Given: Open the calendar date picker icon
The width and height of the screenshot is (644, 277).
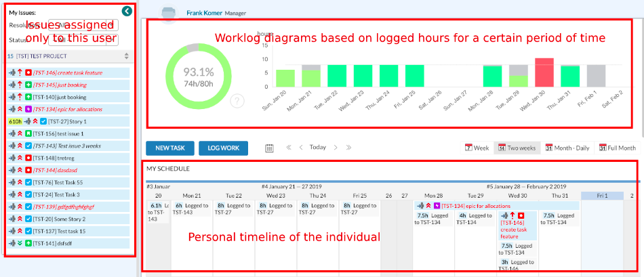Looking at the screenshot, I should click(269, 148).
